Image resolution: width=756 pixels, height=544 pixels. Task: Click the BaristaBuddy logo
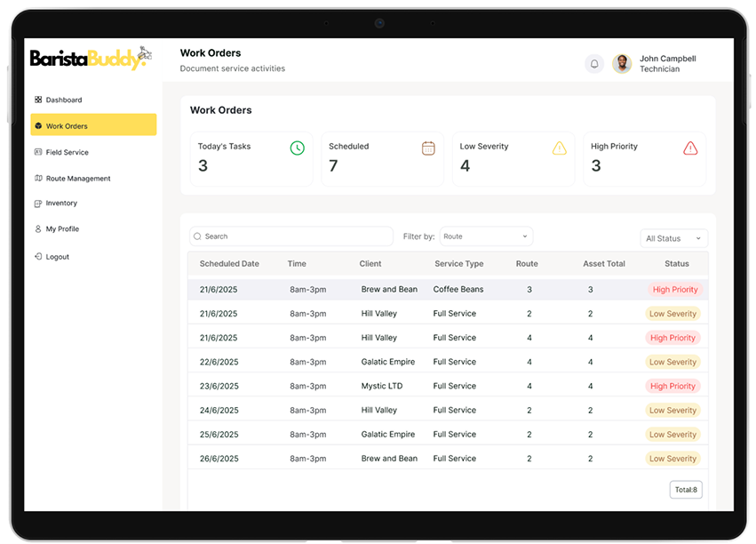pyautogui.click(x=91, y=59)
